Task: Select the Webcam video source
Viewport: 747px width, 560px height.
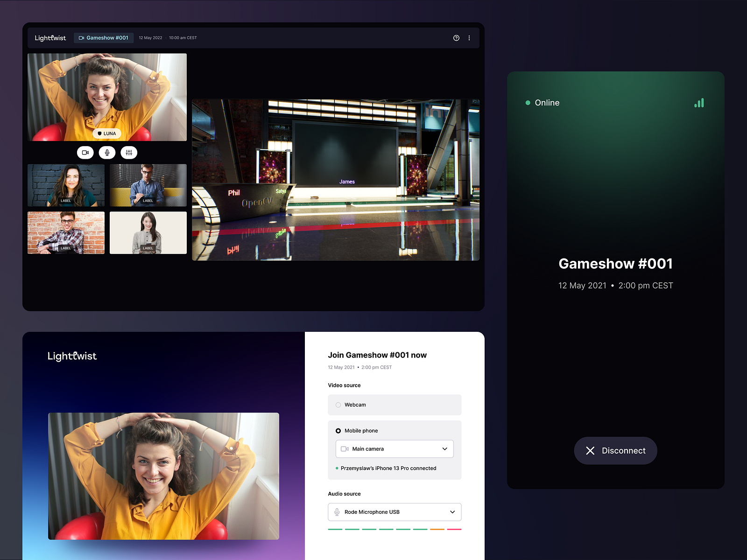Action: (x=338, y=405)
